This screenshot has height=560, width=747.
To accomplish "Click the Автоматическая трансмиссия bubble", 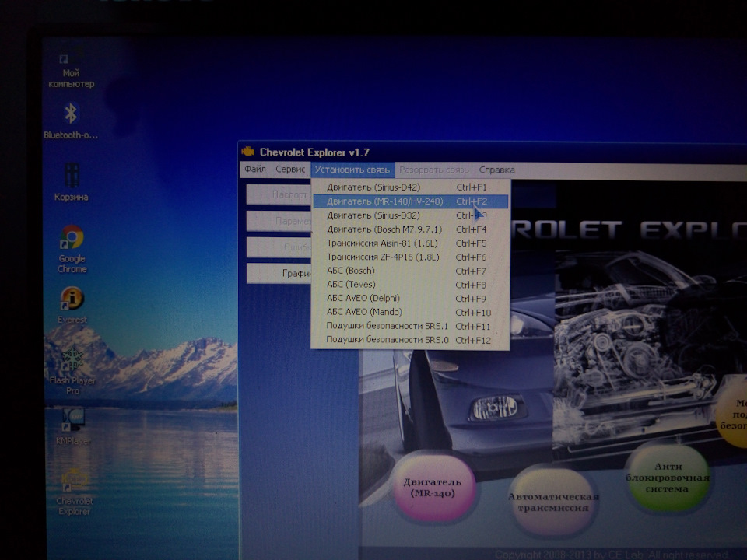I will (553, 502).
